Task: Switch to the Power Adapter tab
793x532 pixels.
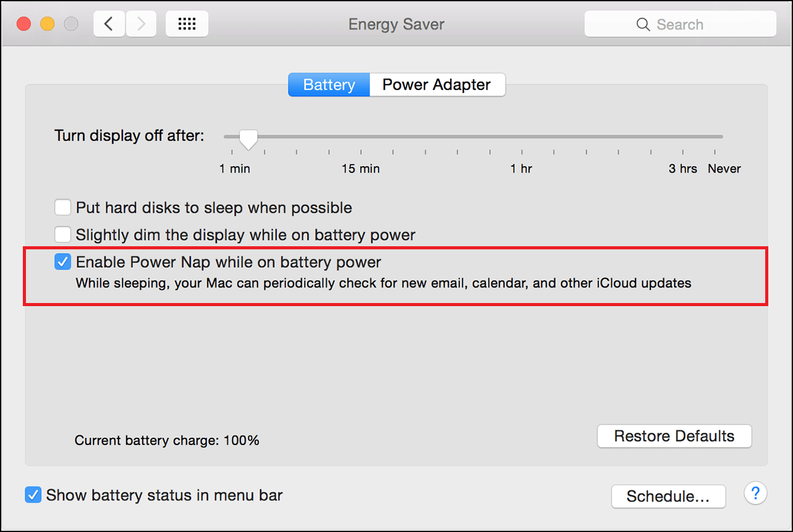Action: (x=437, y=85)
